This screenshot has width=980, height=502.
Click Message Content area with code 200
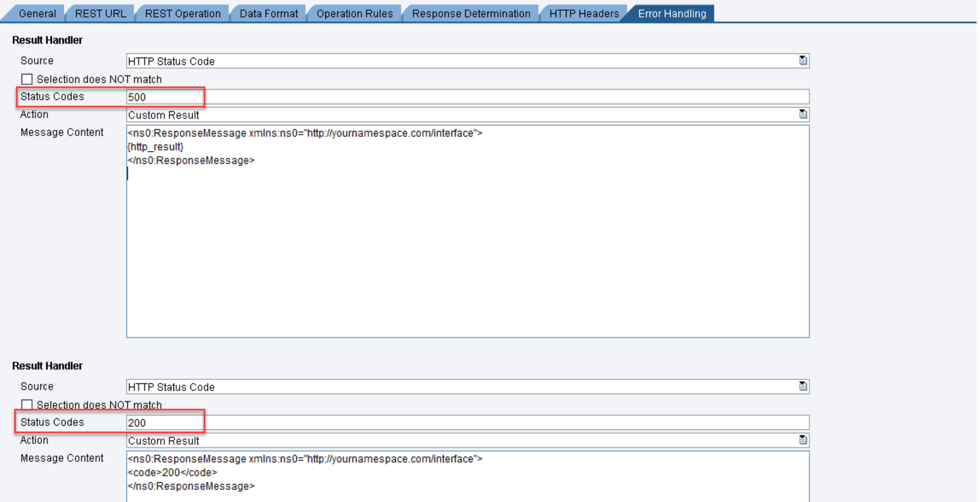coord(468,476)
